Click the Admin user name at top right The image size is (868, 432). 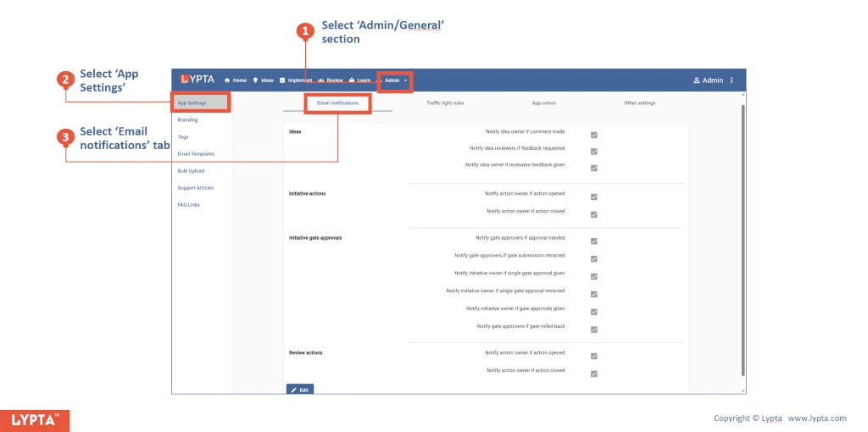click(712, 80)
